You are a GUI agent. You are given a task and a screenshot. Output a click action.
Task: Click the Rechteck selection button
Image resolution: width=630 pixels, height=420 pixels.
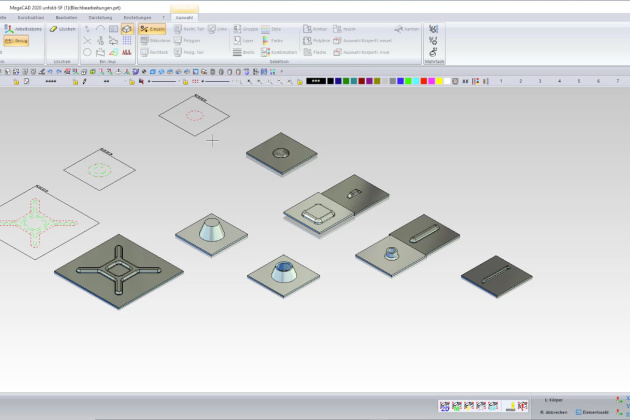(152, 52)
